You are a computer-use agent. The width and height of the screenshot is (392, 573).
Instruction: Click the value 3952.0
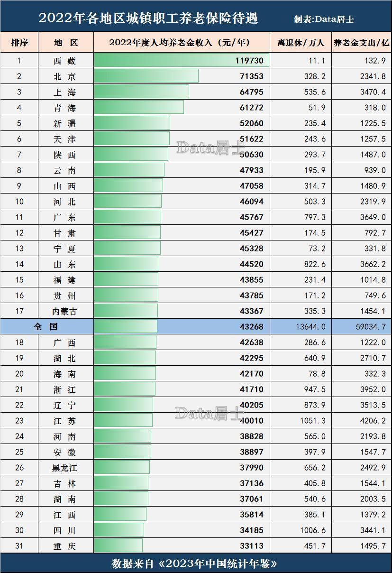373,389
